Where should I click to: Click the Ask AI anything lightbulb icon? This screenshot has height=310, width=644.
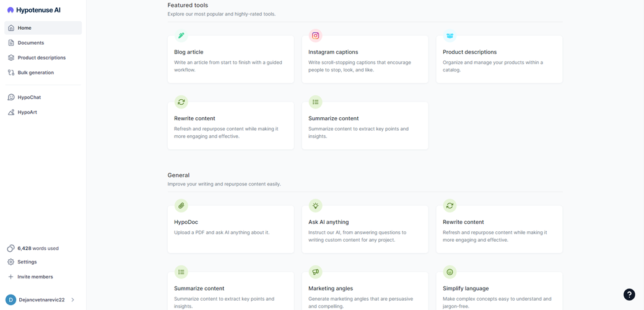[x=315, y=205]
